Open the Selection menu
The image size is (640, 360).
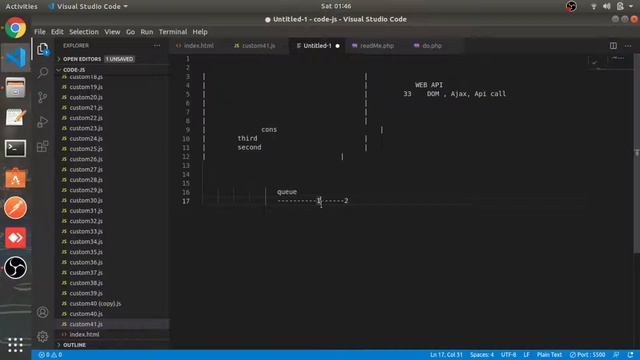pyautogui.click(x=84, y=32)
